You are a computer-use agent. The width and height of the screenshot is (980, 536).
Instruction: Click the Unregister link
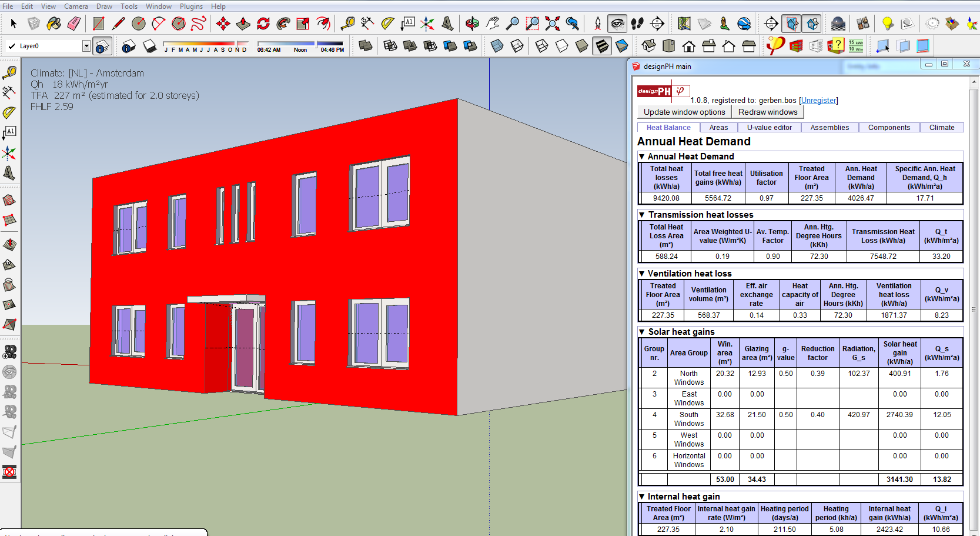point(818,101)
